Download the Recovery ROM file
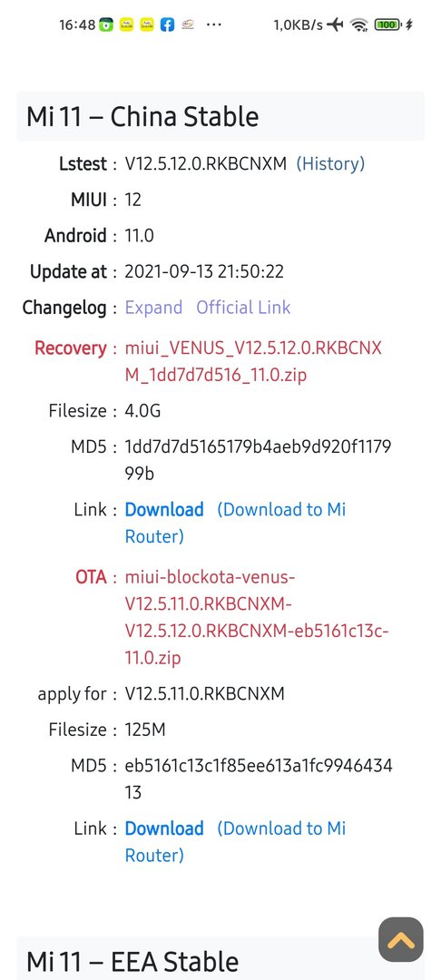441x980 pixels. (164, 509)
